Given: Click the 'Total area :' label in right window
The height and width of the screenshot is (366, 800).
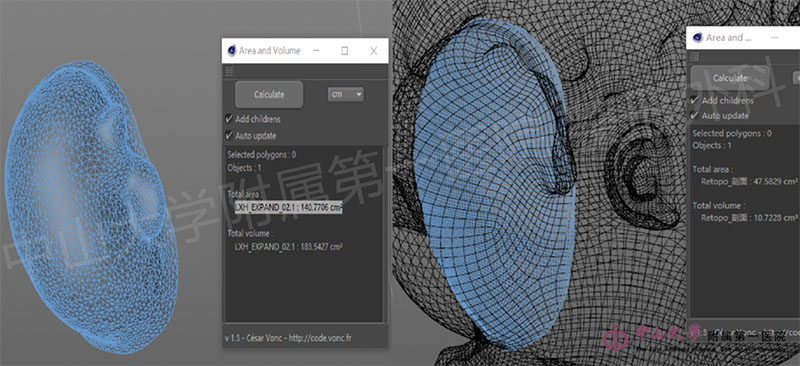Looking at the screenshot, I should 713,169.
